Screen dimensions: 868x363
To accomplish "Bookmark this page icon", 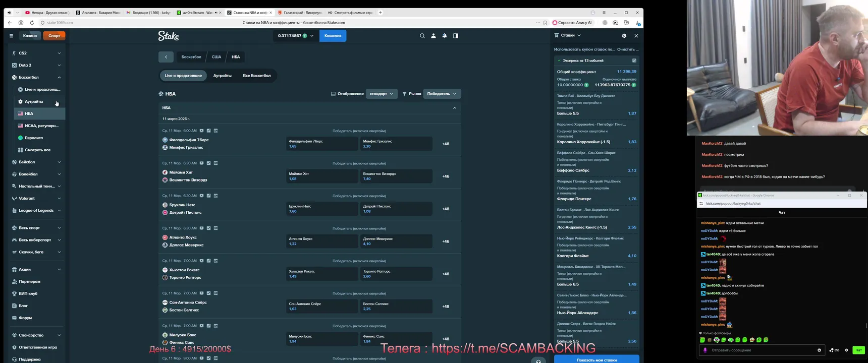I will pyautogui.click(x=546, y=23).
